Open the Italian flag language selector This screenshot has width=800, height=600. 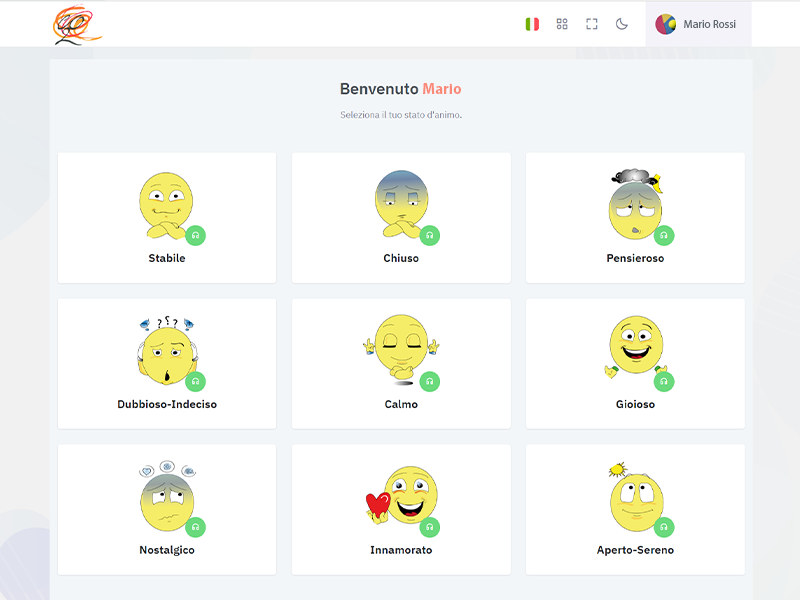[532, 24]
